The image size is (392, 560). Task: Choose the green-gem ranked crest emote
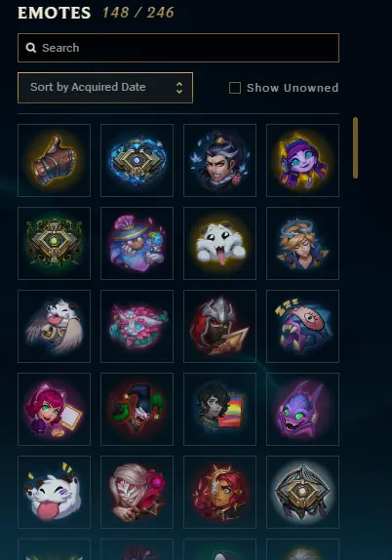coord(54,243)
